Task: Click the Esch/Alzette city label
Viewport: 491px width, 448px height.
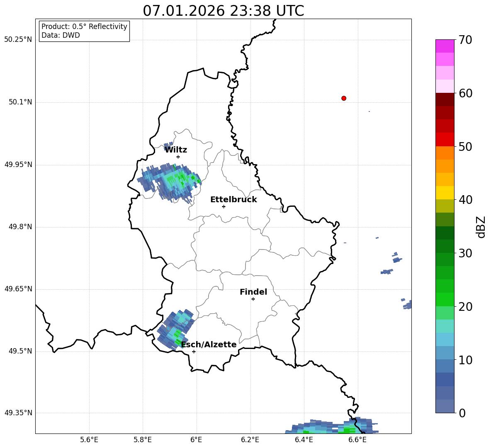Action: point(209,344)
